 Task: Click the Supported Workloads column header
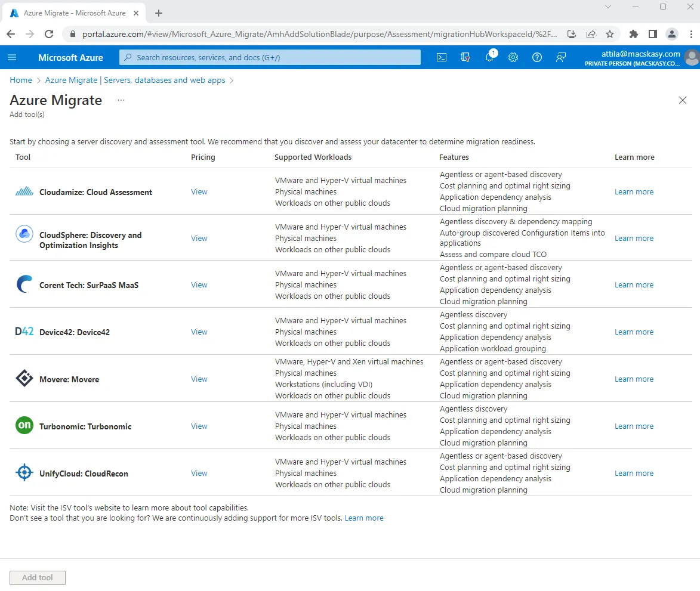[313, 157]
